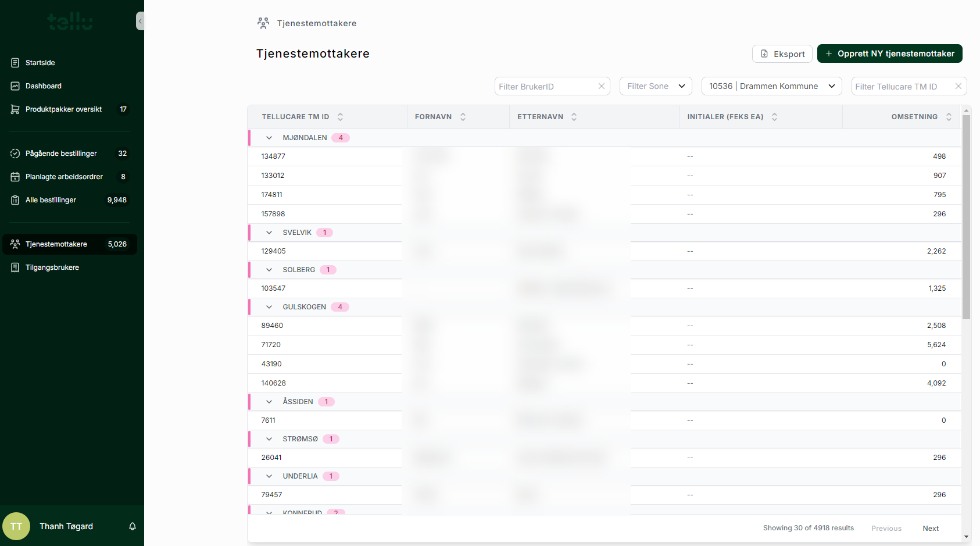
Task: Go to the Next results page
Action: pyautogui.click(x=930, y=529)
